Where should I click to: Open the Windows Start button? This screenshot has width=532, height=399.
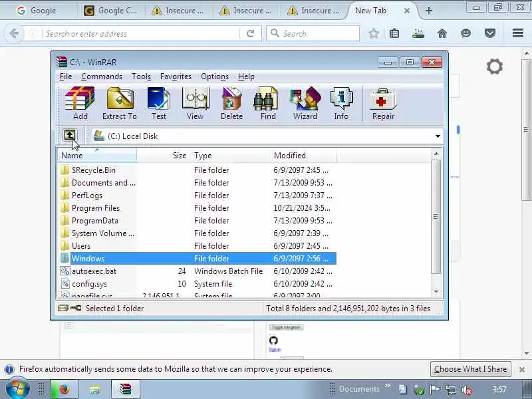(18, 389)
